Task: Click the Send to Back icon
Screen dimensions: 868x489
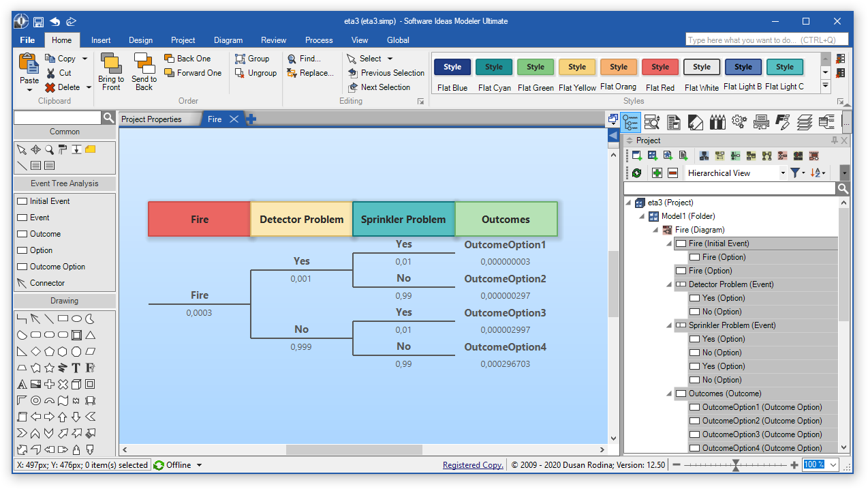Action: (x=144, y=63)
